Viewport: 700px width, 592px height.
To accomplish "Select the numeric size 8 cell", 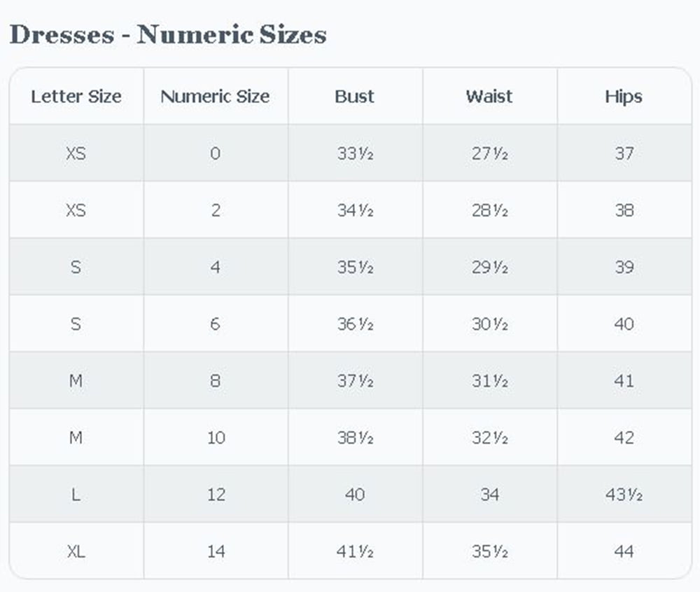I will (216, 380).
